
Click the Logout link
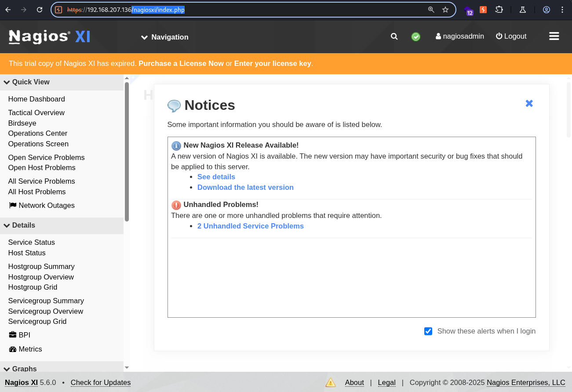[511, 36]
